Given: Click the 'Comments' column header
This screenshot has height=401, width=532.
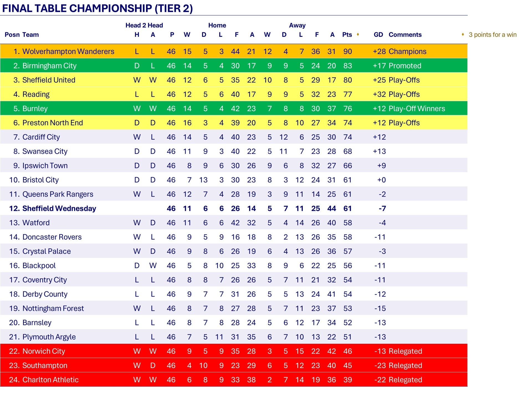Looking at the screenshot, I should 405,35.
